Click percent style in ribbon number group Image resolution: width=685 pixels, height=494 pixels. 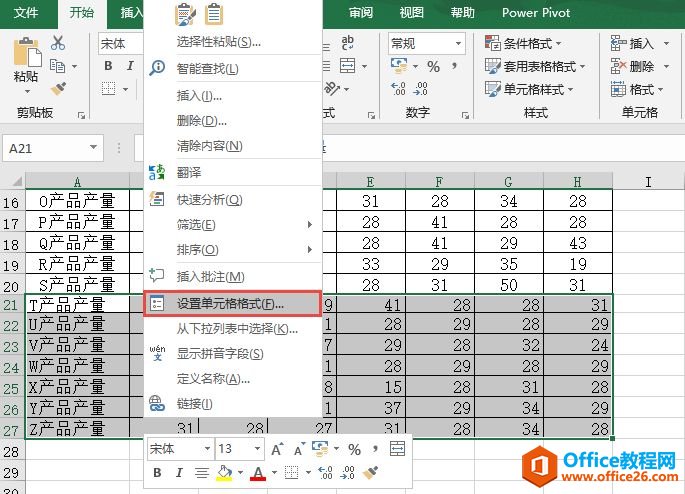tap(433, 67)
